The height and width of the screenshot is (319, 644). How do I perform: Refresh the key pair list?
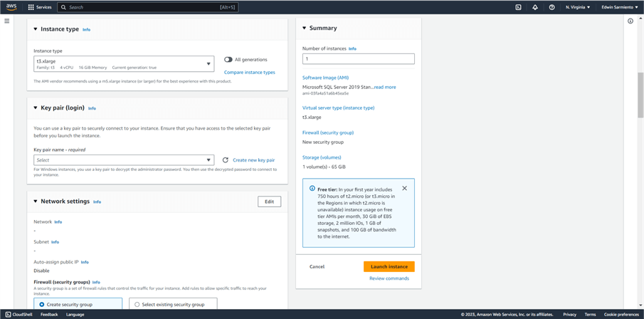click(x=225, y=160)
